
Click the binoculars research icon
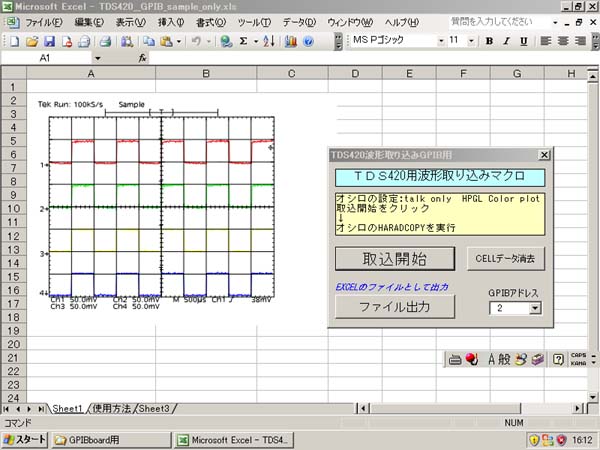127,41
